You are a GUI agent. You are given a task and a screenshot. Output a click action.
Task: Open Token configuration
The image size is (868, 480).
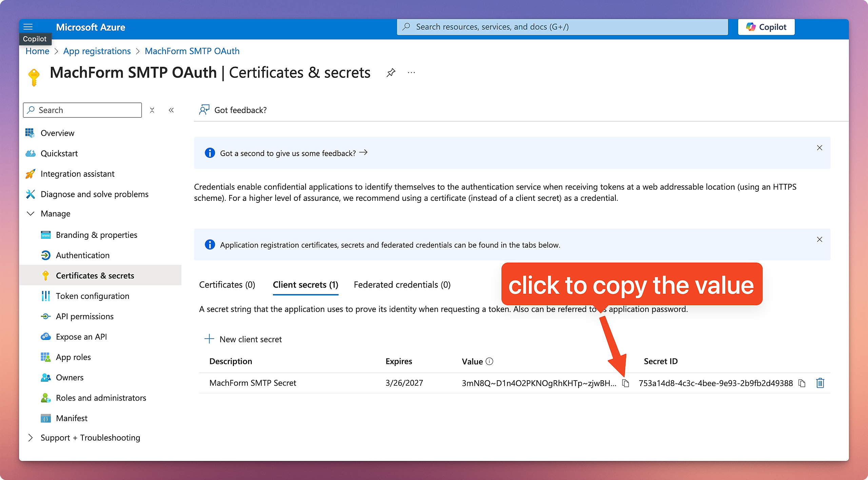92,296
